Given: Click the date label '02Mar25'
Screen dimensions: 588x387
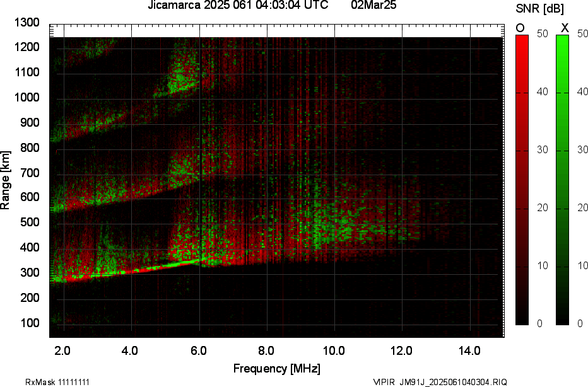Looking at the screenshot, I should click(x=373, y=5).
